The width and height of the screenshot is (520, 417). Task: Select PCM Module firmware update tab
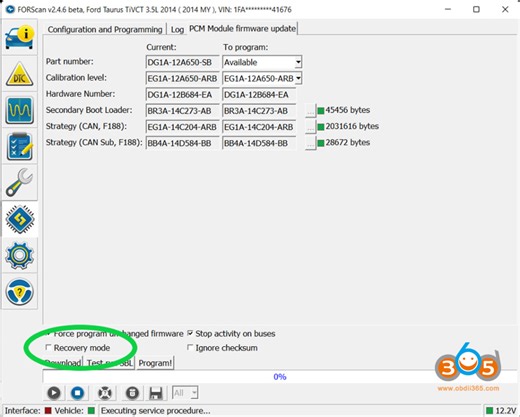(242, 29)
